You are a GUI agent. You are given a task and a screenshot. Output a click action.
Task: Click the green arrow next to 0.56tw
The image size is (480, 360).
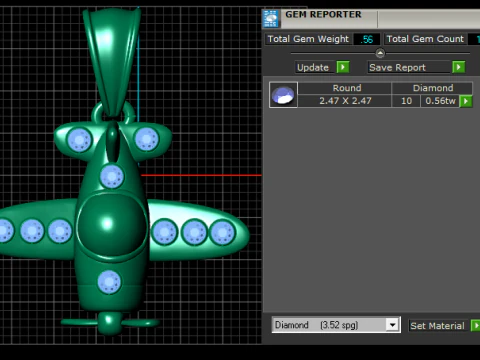(x=466, y=101)
